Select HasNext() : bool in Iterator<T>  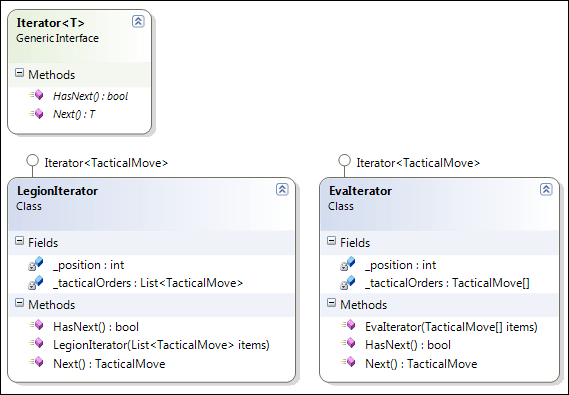click(90, 96)
